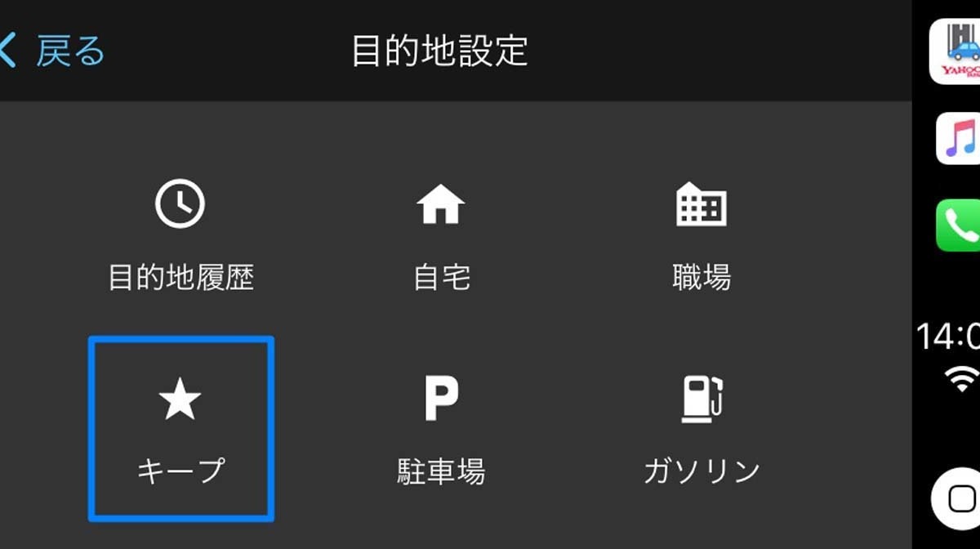Select the 目的地履歴 label

point(180,278)
